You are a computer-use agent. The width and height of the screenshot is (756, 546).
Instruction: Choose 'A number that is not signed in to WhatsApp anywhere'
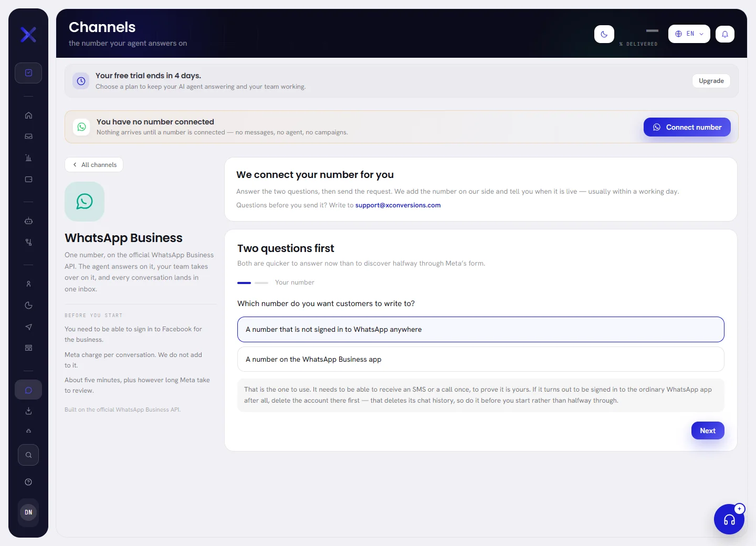tap(481, 330)
